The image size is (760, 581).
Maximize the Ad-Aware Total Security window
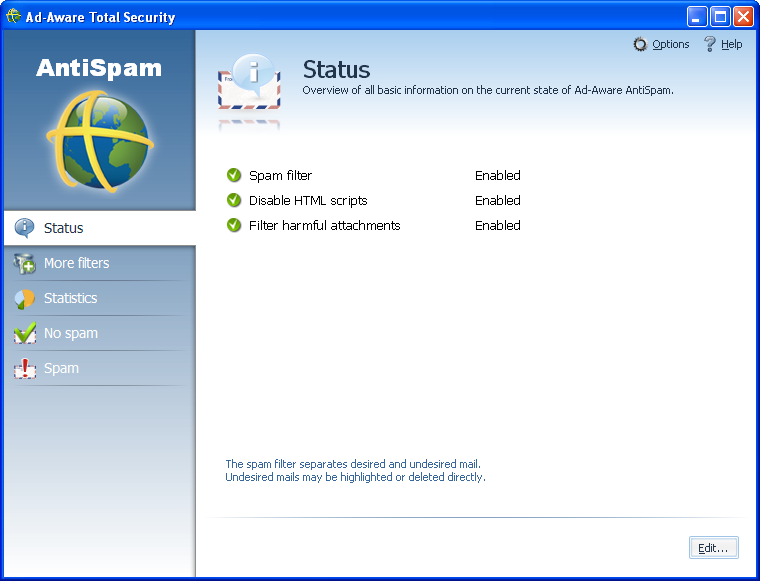pos(720,17)
